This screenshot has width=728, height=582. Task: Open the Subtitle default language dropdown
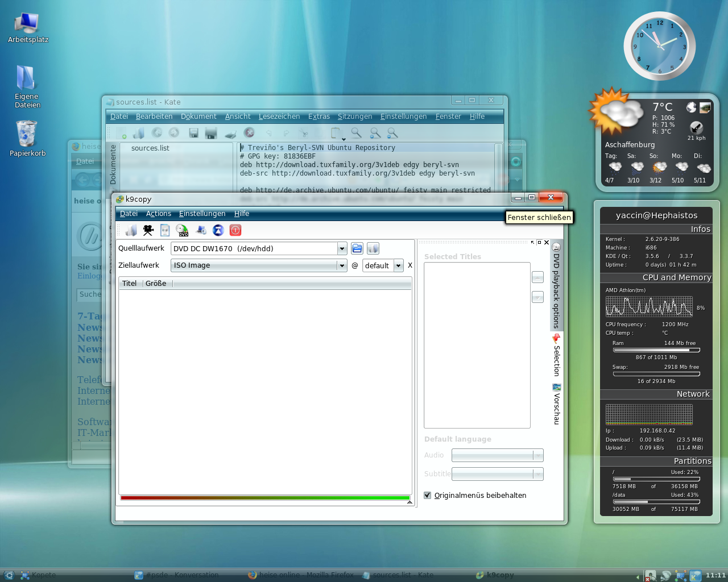tap(537, 474)
